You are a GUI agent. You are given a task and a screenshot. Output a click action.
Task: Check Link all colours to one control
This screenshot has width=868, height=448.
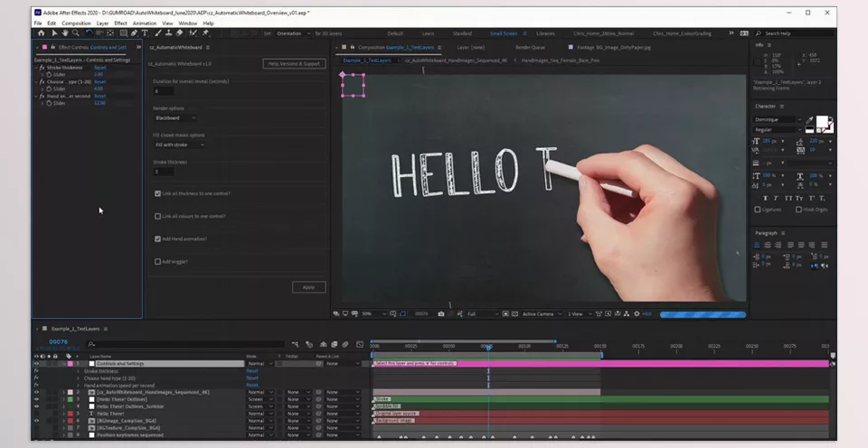(157, 216)
